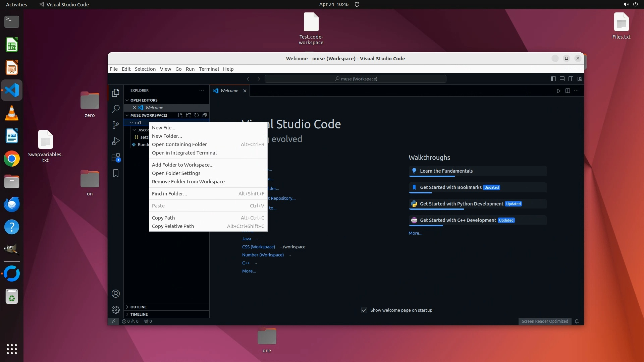Image resolution: width=644 pixels, height=362 pixels.
Task: Click the Accounts icon in activity bar
Action: pos(116,294)
